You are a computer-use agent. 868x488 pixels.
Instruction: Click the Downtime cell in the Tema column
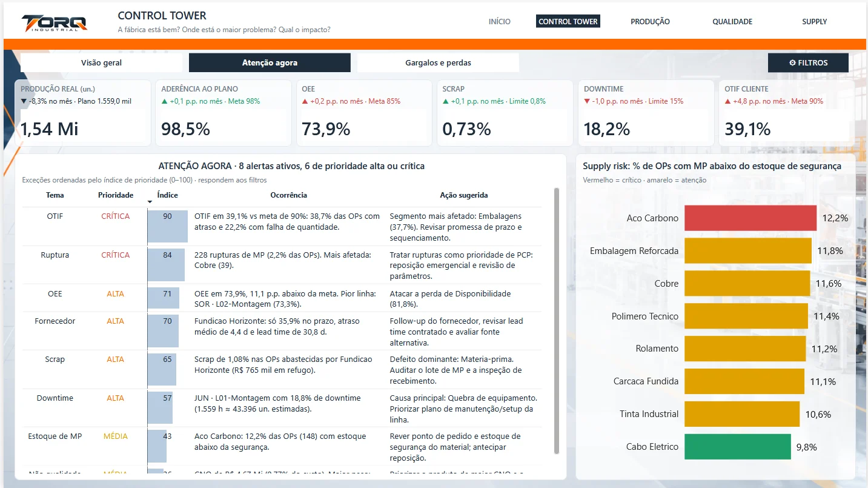(55, 398)
